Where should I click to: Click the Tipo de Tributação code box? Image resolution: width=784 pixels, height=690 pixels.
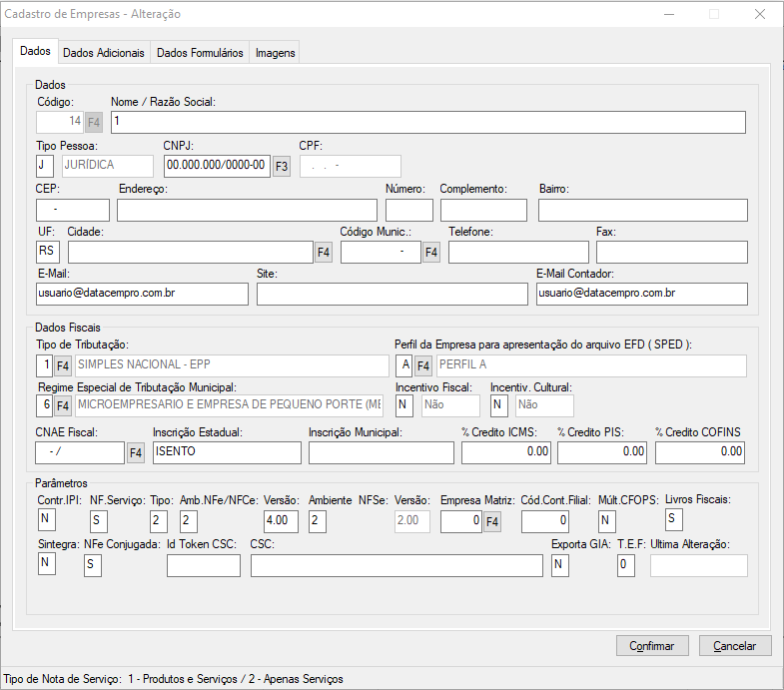pyautogui.click(x=44, y=366)
